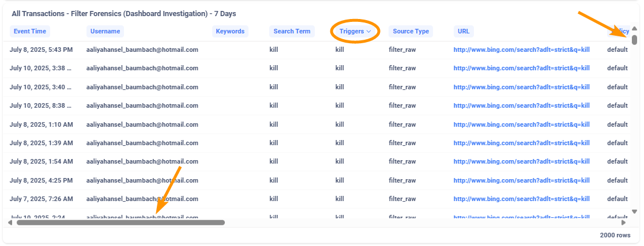Select the 'July 8, 2025, 1:39 AM' event time cell
644x246 pixels.
tap(41, 143)
